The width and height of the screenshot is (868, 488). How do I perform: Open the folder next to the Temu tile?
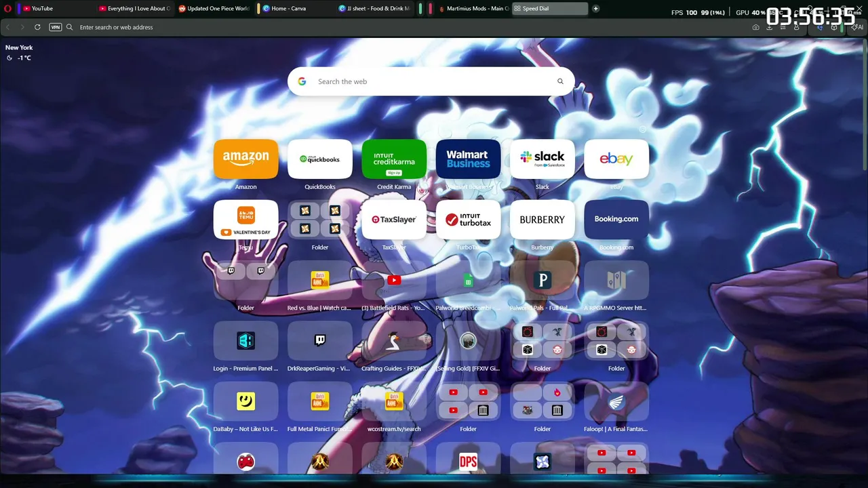point(320,220)
